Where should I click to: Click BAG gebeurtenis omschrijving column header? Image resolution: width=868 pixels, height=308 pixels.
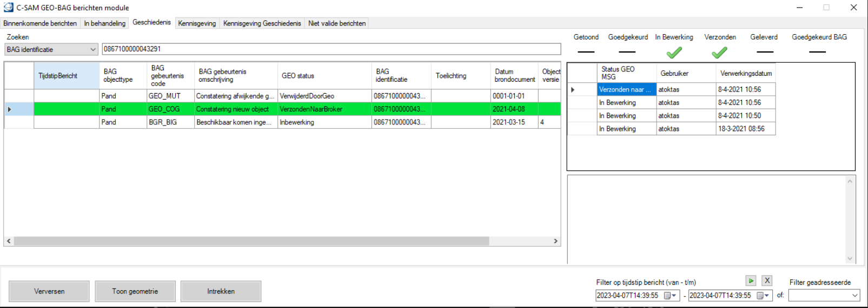click(236, 76)
